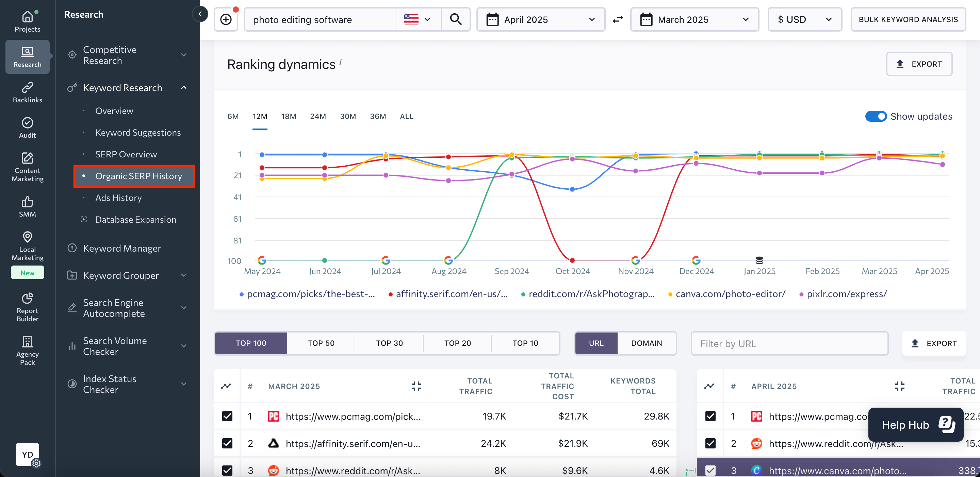Uncheck April row 1 pcmag checkbox

[710, 416]
